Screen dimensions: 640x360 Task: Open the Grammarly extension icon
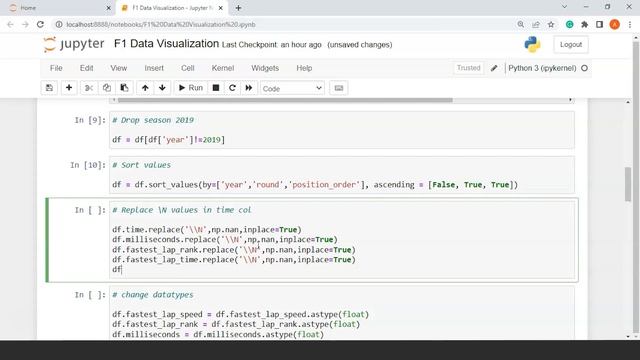570,24
